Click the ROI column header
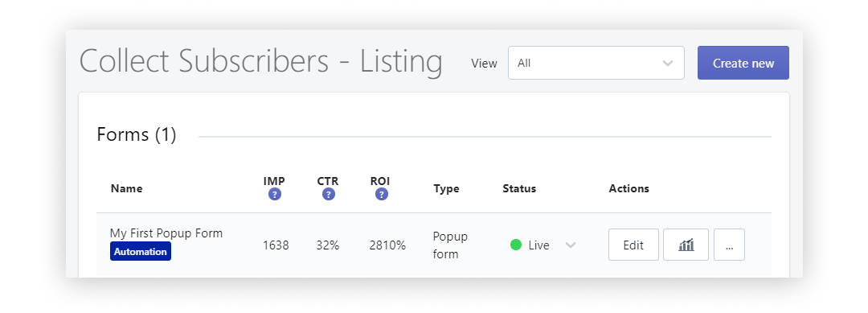The width and height of the screenshot is (868, 313). [381, 181]
